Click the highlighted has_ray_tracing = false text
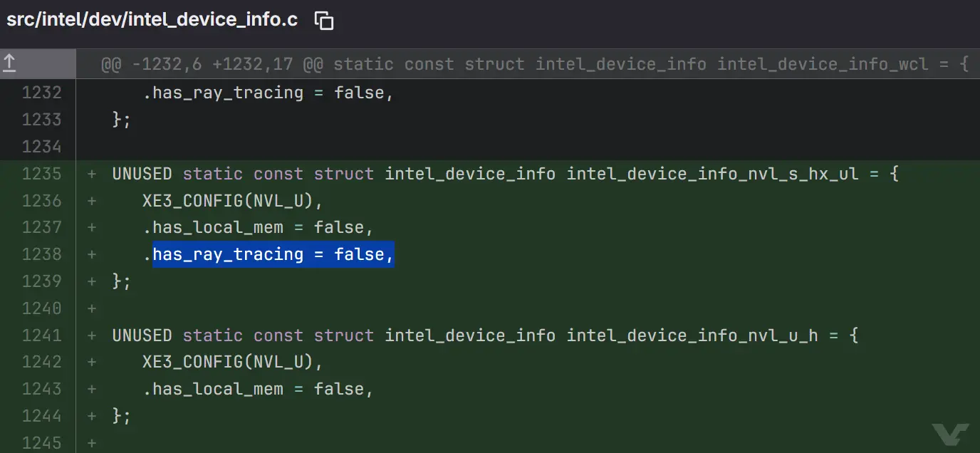This screenshot has height=453, width=980. click(273, 254)
